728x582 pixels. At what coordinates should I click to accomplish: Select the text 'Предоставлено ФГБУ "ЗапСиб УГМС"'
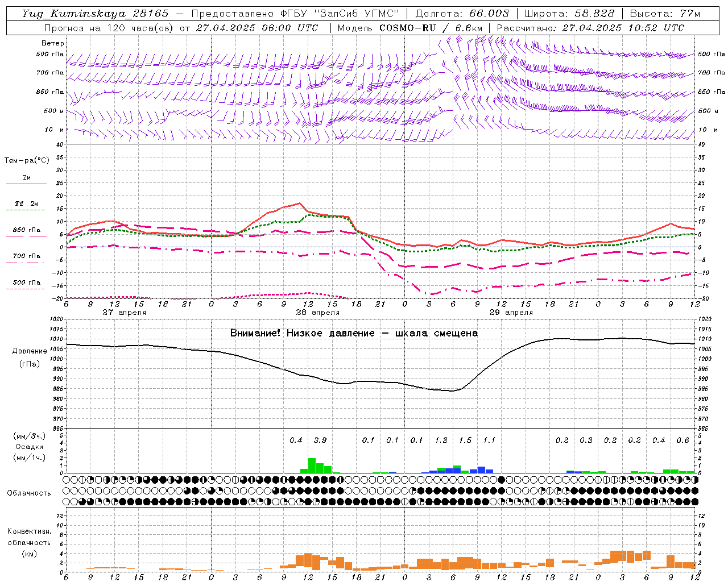(x=295, y=14)
